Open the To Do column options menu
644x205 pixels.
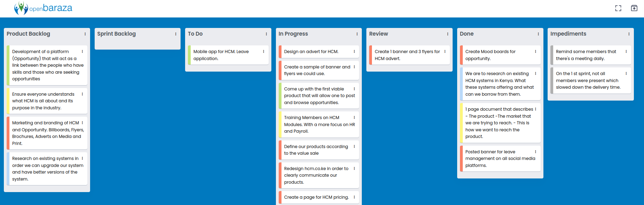point(266,34)
